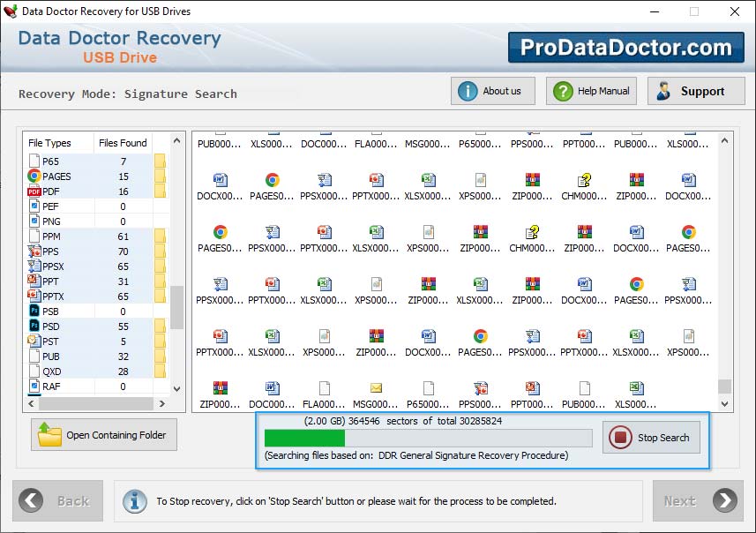This screenshot has height=533, width=756.
Task: Open the Help Manual
Action: click(x=591, y=91)
